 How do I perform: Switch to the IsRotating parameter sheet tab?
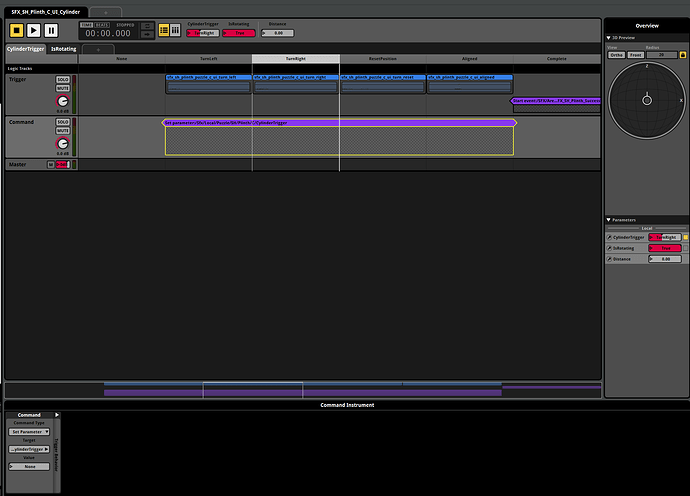[63, 49]
